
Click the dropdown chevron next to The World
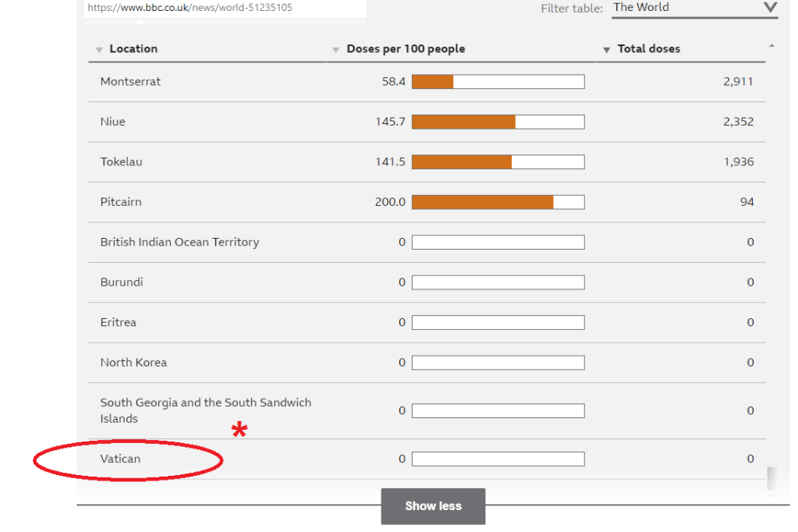point(770,8)
